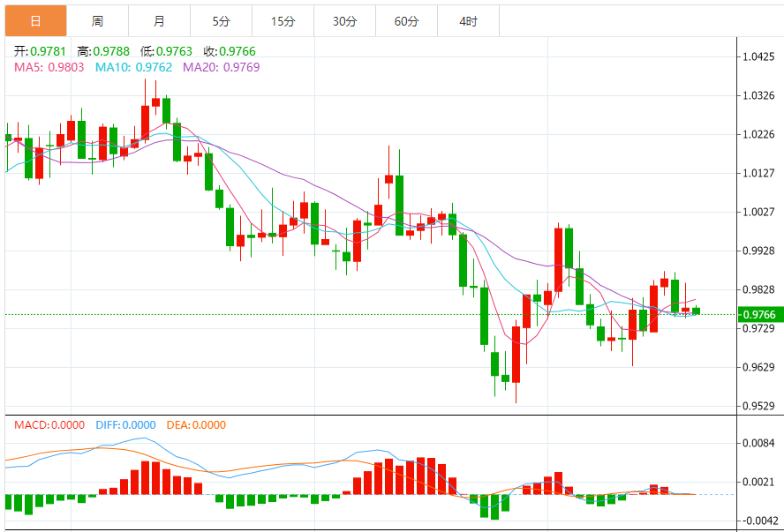Click the green 0.9766 current price tag
Image resolution: width=784 pixels, height=532 pixels.
[760, 314]
